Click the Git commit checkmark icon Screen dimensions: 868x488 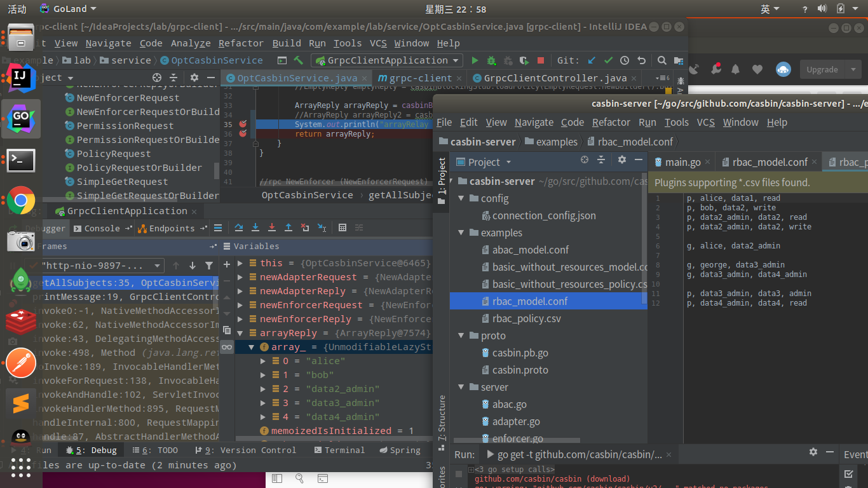[608, 60]
